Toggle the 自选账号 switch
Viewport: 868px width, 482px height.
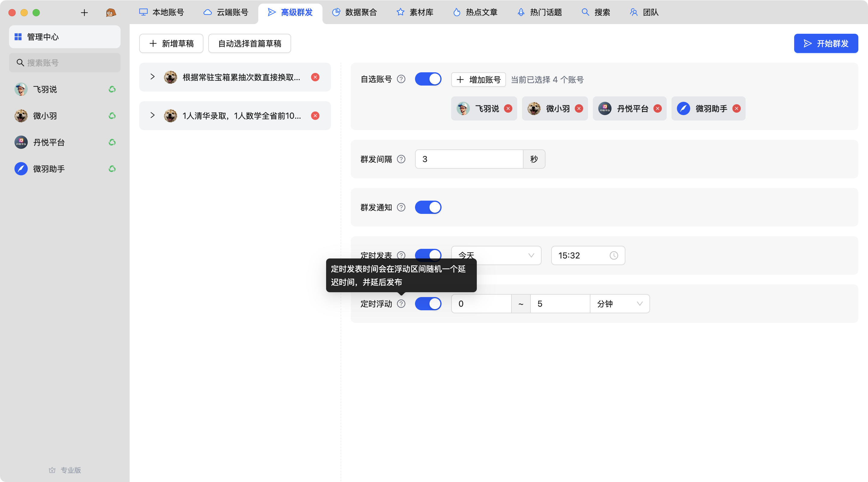(428, 79)
